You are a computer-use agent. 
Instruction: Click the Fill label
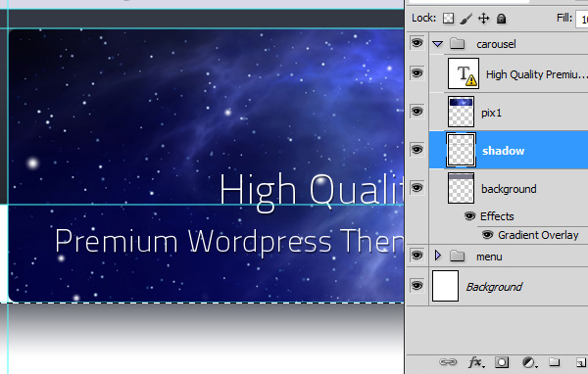(564, 18)
